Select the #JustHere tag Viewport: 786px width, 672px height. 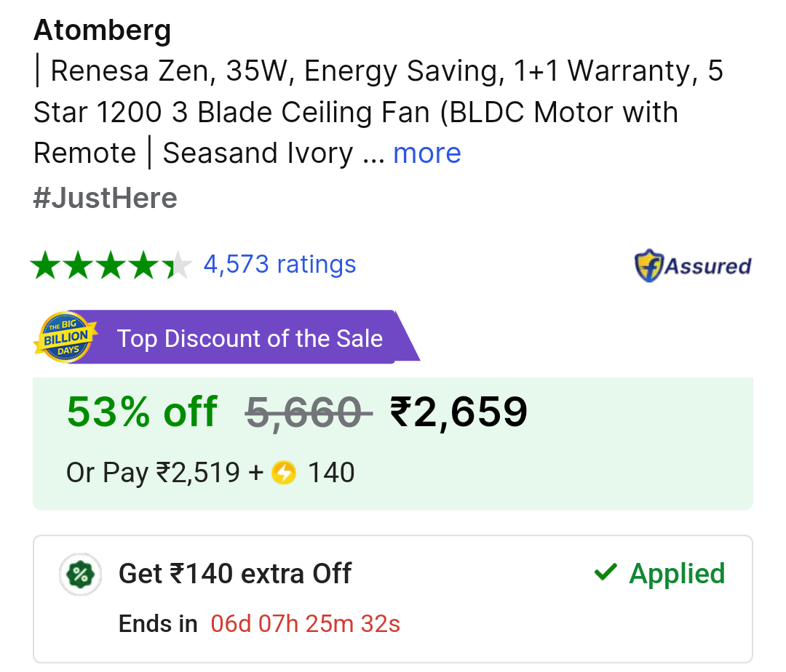[105, 197]
